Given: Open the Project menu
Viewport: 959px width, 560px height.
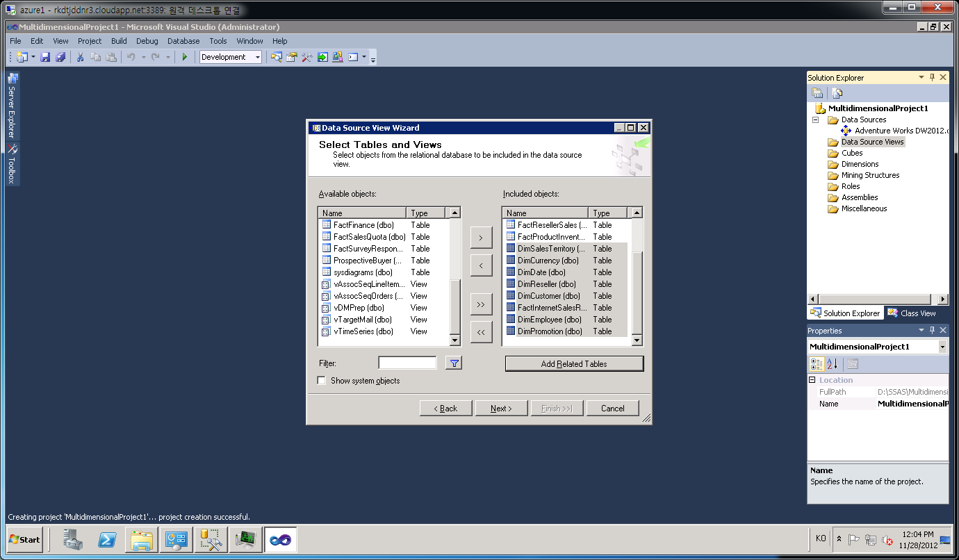Looking at the screenshot, I should [90, 41].
